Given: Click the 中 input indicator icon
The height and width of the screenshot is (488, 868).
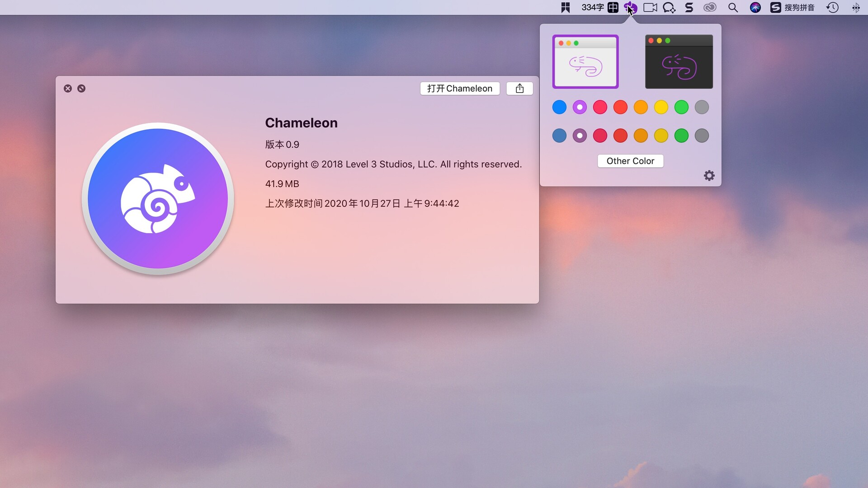Looking at the screenshot, I should click(x=613, y=8).
